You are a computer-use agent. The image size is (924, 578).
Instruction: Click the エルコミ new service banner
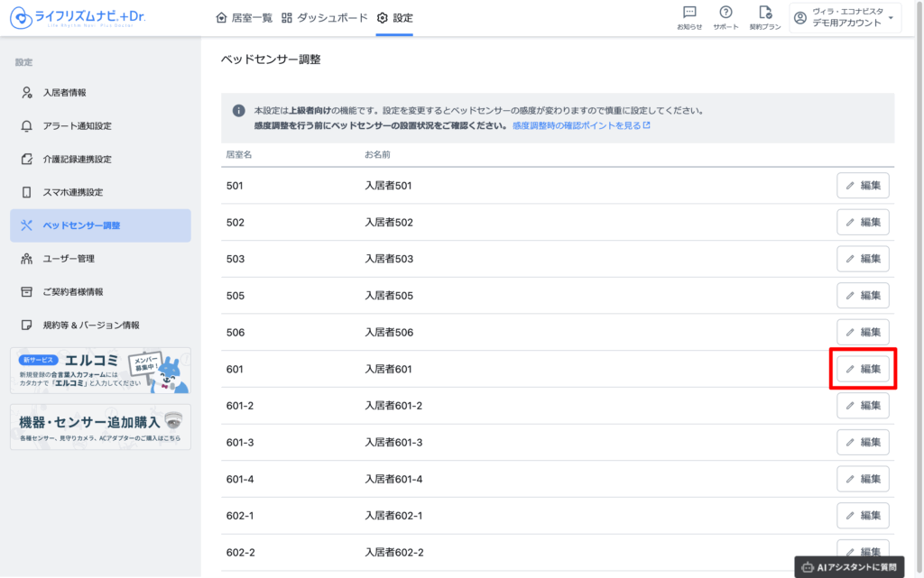[100, 372]
